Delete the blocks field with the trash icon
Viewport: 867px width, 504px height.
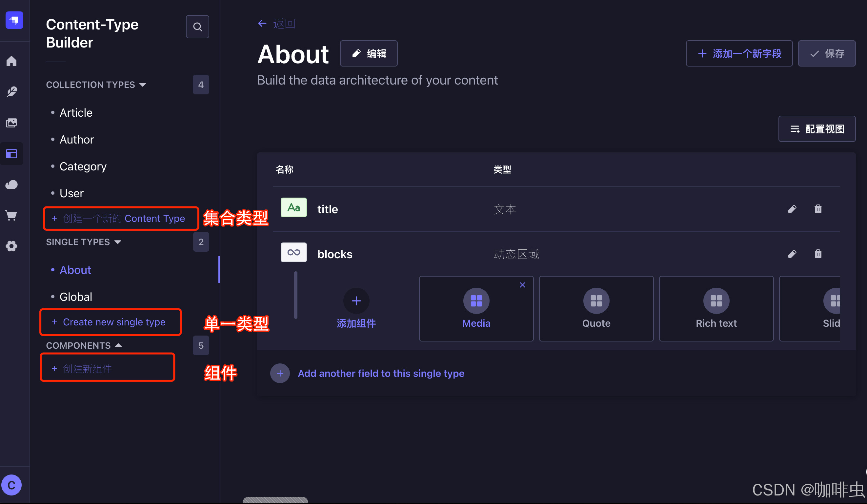point(818,254)
